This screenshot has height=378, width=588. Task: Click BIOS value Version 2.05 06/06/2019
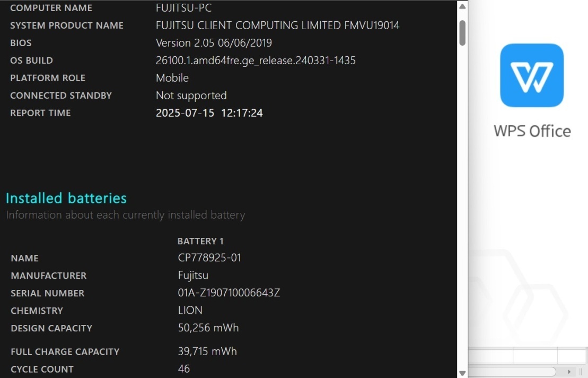[x=214, y=43]
